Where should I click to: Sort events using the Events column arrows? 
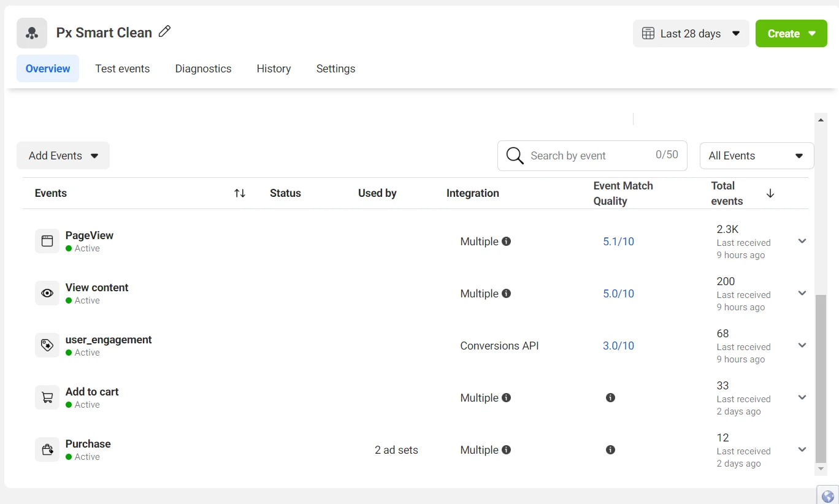pyautogui.click(x=240, y=193)
